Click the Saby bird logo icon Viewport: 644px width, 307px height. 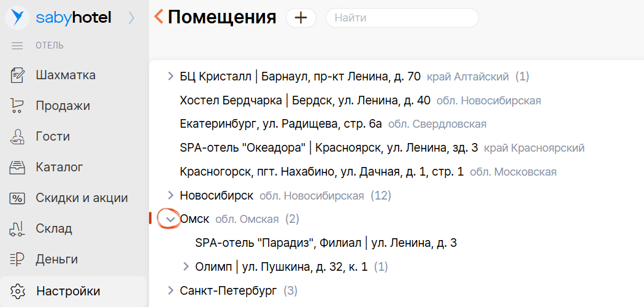pyautogui.click(x=17, y=17)
